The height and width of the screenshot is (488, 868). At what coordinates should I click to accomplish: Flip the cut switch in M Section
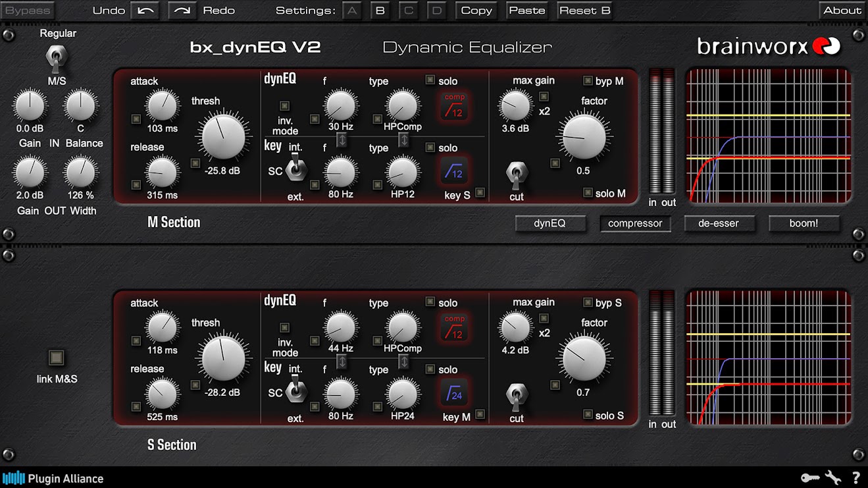516,175
